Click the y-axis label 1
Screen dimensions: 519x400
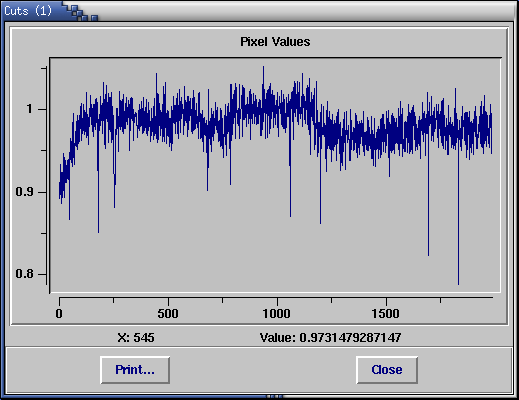[30, 109]
